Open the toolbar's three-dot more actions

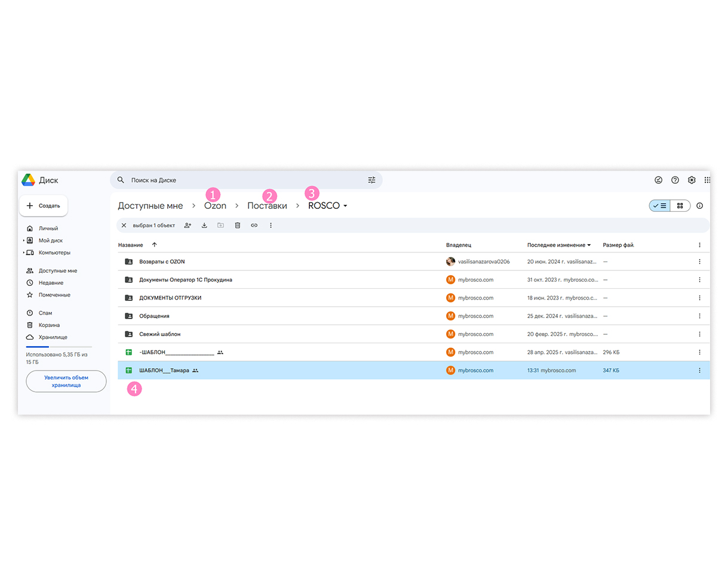tap(271, 225)
